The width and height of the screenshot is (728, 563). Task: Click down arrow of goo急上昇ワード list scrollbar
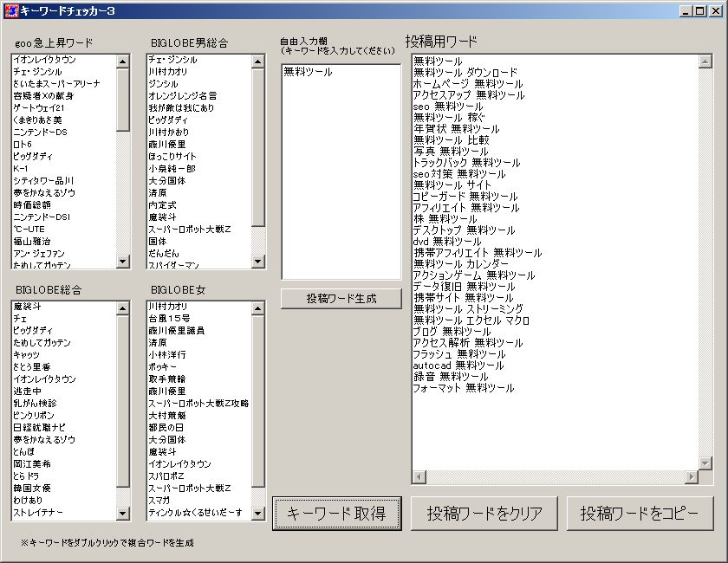122,262
